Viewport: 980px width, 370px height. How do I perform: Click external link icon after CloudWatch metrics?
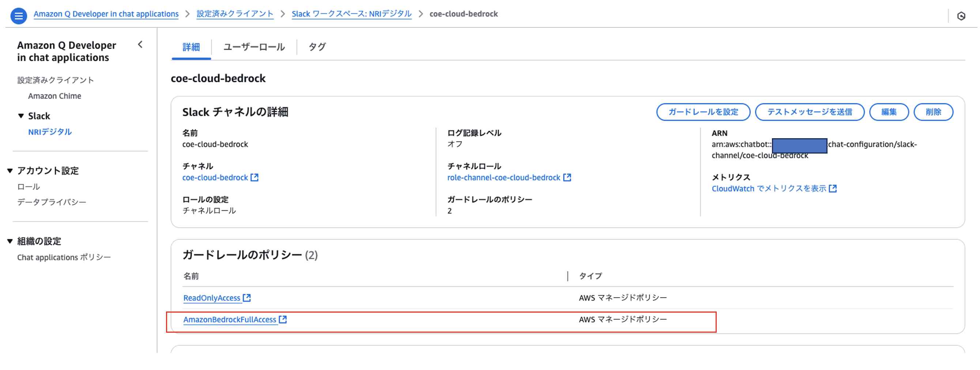click(833, 189)
